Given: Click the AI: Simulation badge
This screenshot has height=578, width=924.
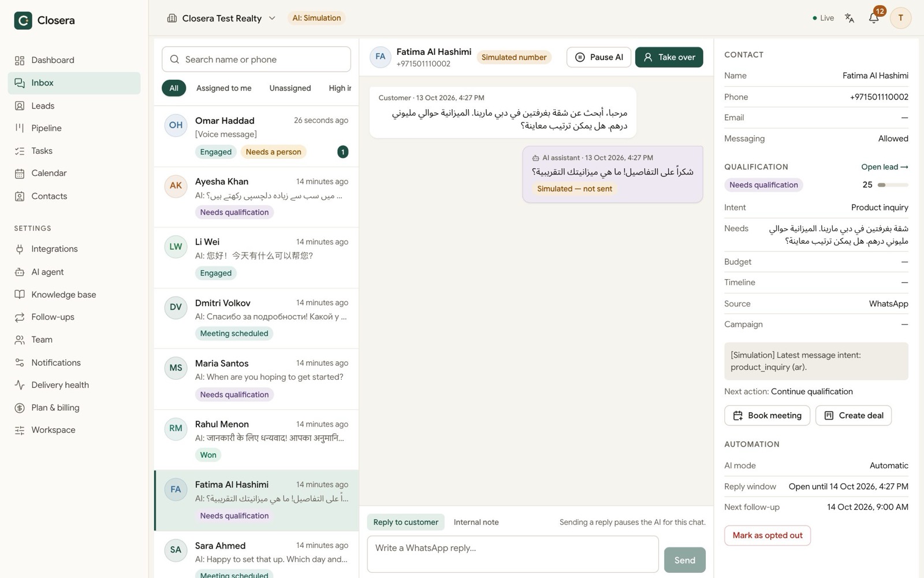Looking at the screenshot, I should (x=316, y=18).
